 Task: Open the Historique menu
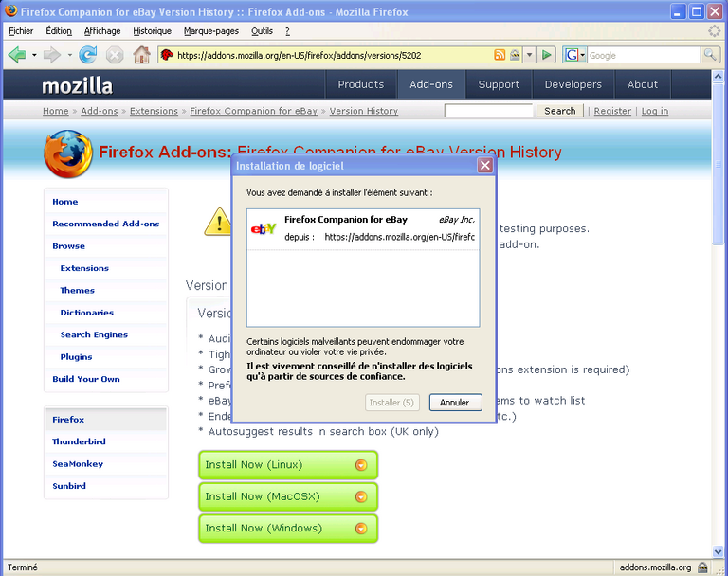(x=152, y=31)
